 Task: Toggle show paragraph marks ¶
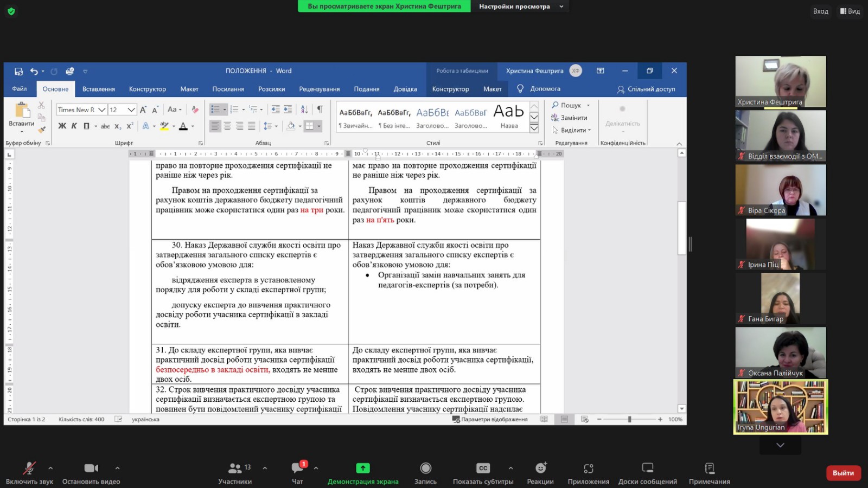click(320, 110)
